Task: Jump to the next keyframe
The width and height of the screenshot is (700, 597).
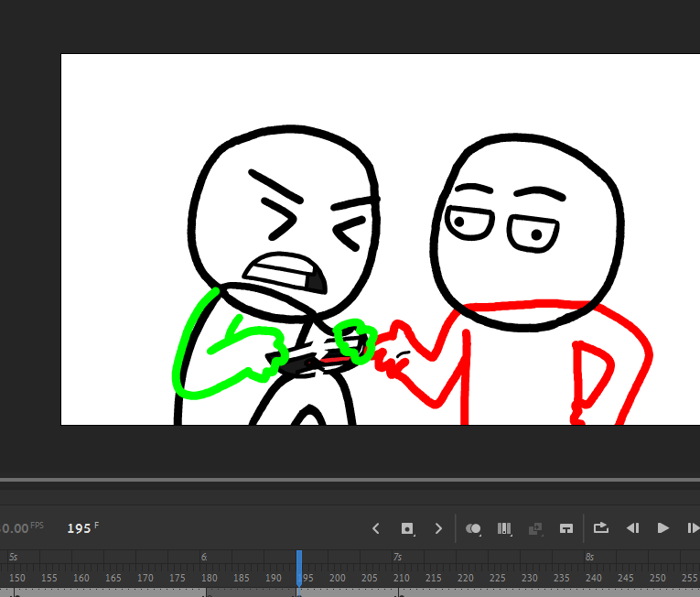Action: 438,528
